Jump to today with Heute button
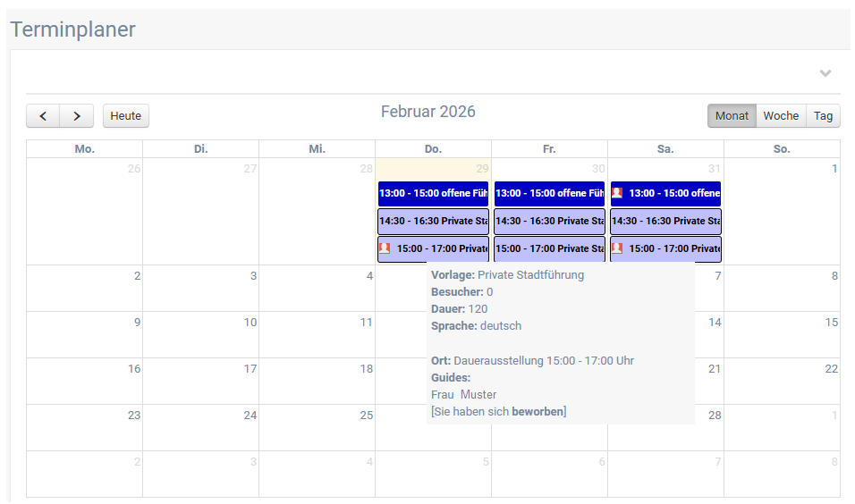 (126, 116)
